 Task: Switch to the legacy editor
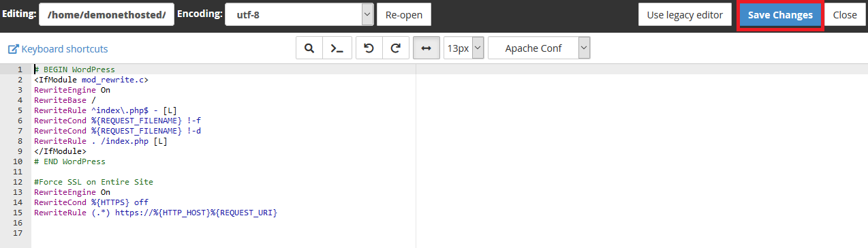(x=685, y=14)
